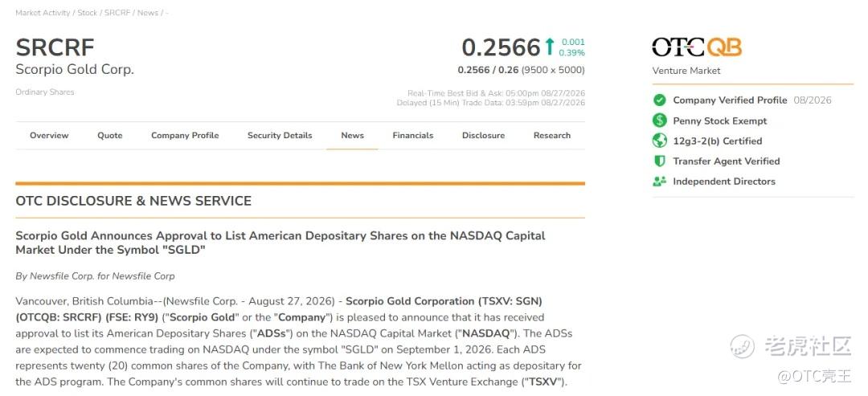Click the Stock breadcrumb link
Viewport: 868px width, 396px height.
pos(87,13)
